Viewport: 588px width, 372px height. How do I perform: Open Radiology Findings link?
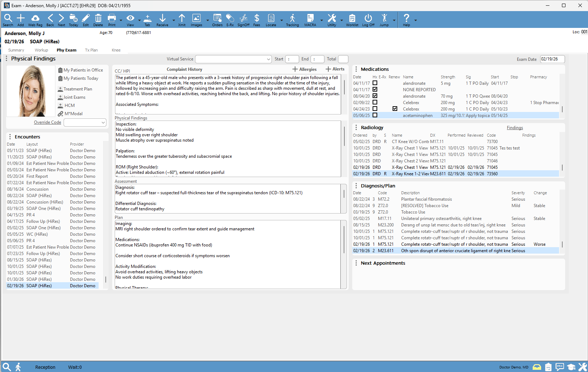coord(515,128)
